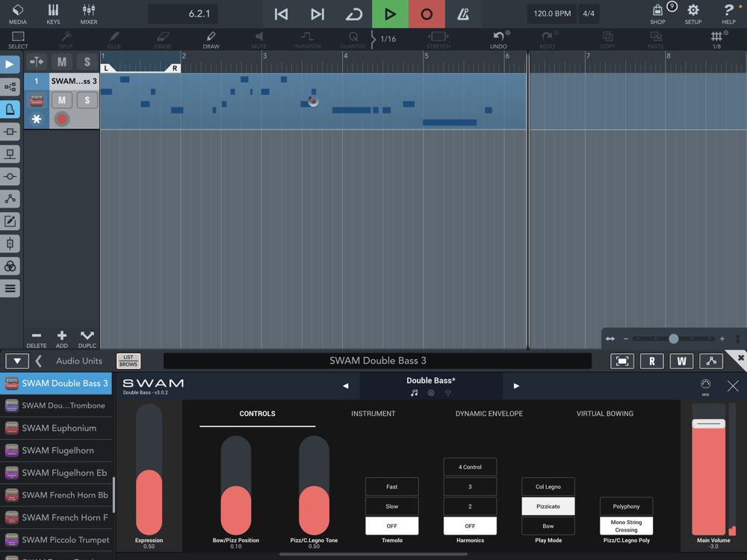This screenshot has width=747, height=560.
Task: Enable the loop cycle button
Action: point(353,14)
